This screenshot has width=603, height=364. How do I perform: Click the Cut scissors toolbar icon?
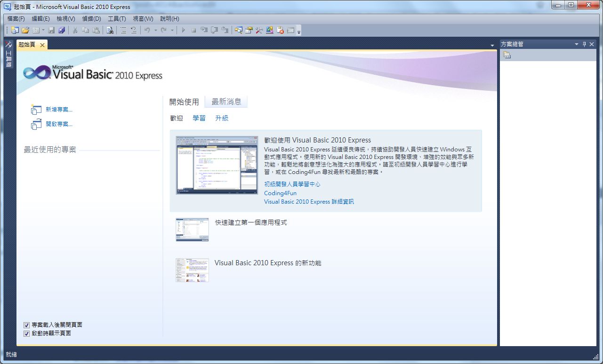coord(75,31)
